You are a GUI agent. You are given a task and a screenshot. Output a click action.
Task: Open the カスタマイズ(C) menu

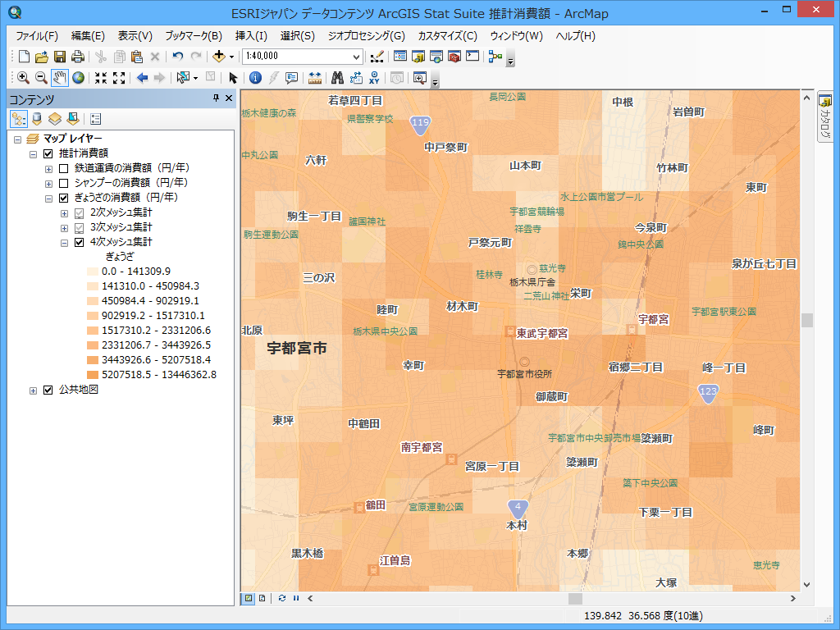click(447, 36)
